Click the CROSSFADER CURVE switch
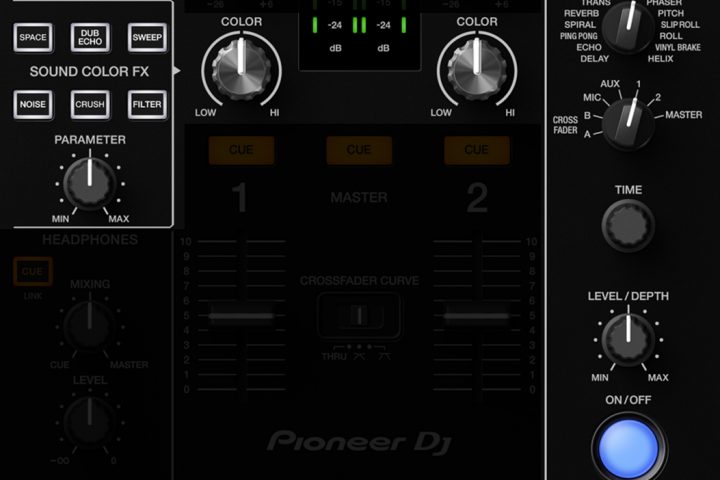The width and height of the screenshot is (720, 480). click(358, 317)
